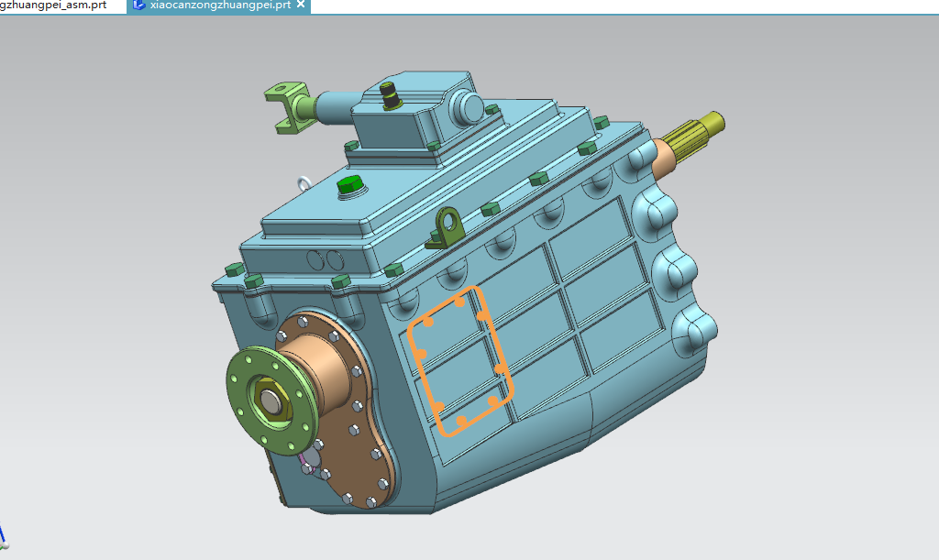Select the black breather valve on top housing

391,95
